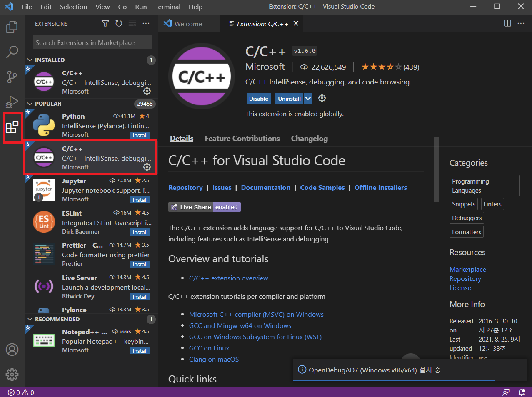532x397 pixels.
Task: Install the Jupyter extension
Action: pyautogui.click(x=140, y=200)
